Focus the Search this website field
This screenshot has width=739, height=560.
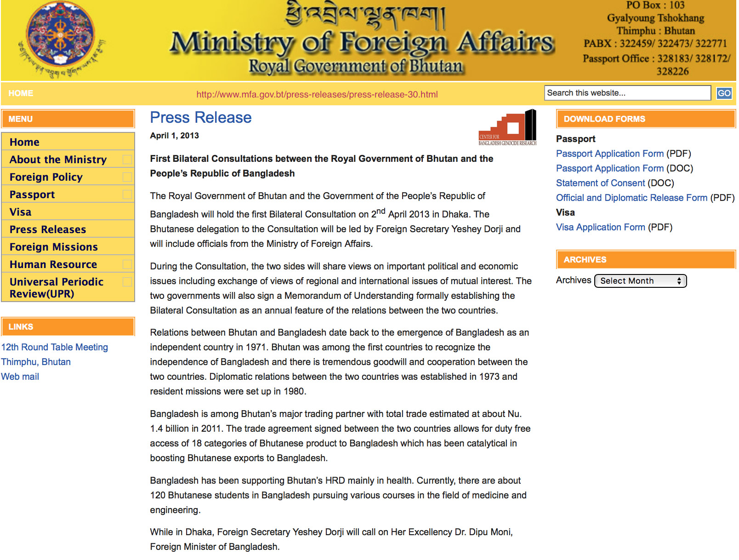pyautogui.click(x=627, y=93)
